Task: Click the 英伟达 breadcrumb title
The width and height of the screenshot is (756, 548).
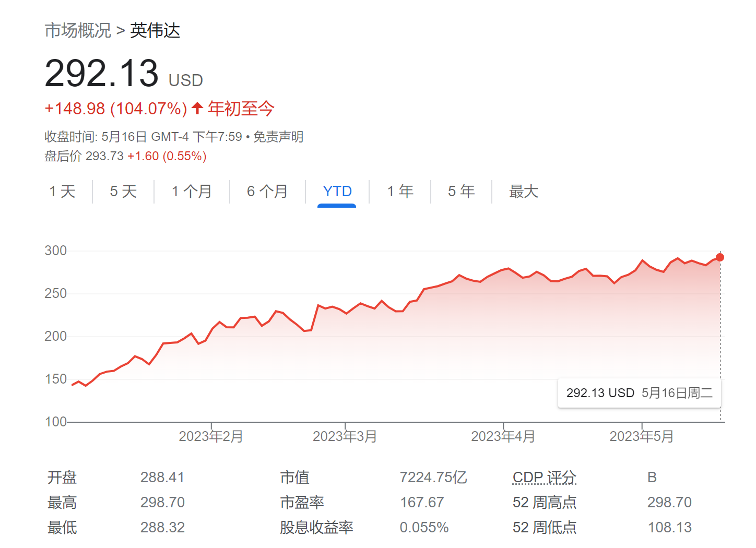Action: (x=155, y=31)
